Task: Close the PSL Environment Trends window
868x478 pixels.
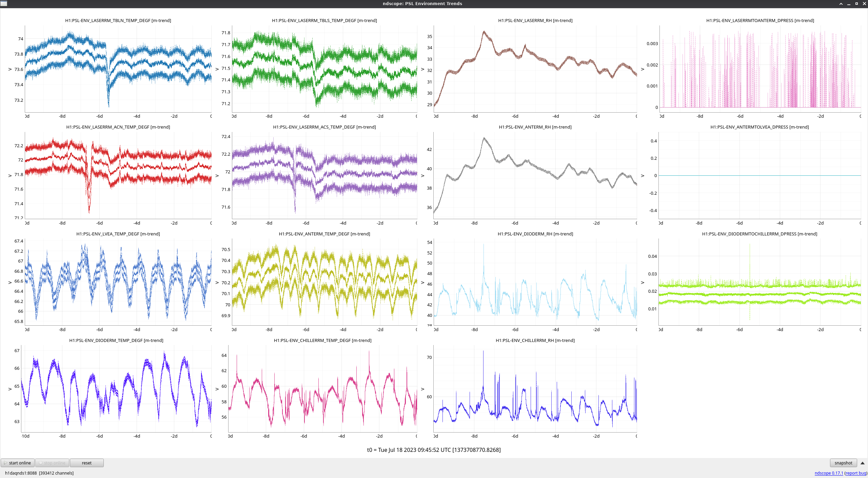Action: click(x=864, y=4)
